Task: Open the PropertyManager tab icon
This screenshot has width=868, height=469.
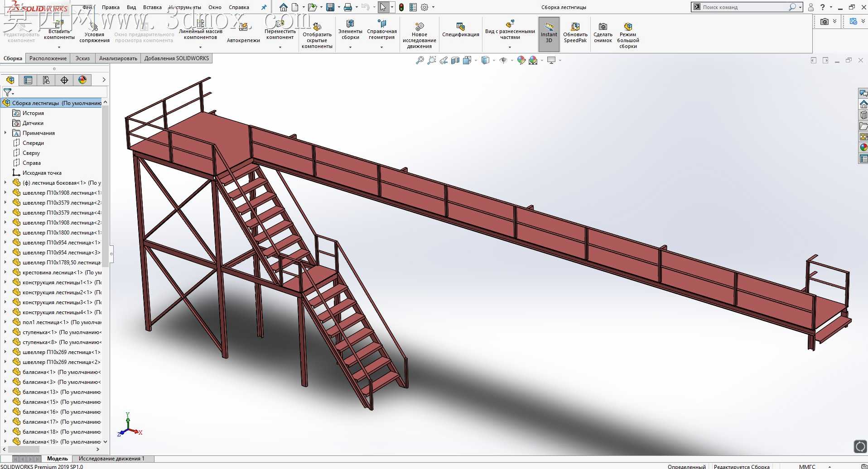Action: (x=28, y=80)
